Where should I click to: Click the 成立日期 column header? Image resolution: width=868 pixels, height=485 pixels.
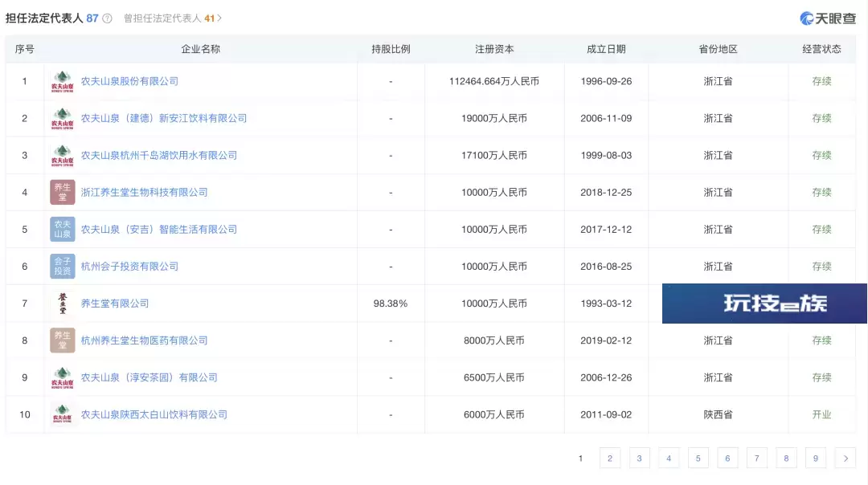point(606,49)
